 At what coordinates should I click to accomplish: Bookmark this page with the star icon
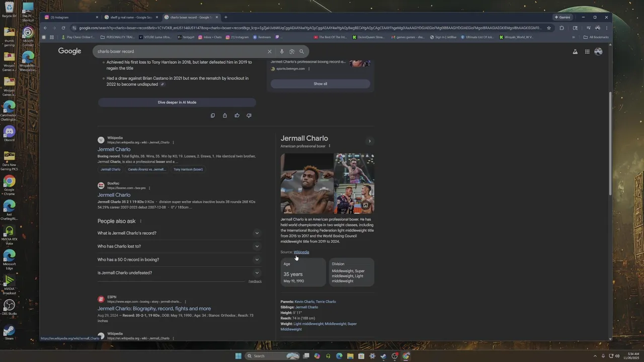click(549, 28)
